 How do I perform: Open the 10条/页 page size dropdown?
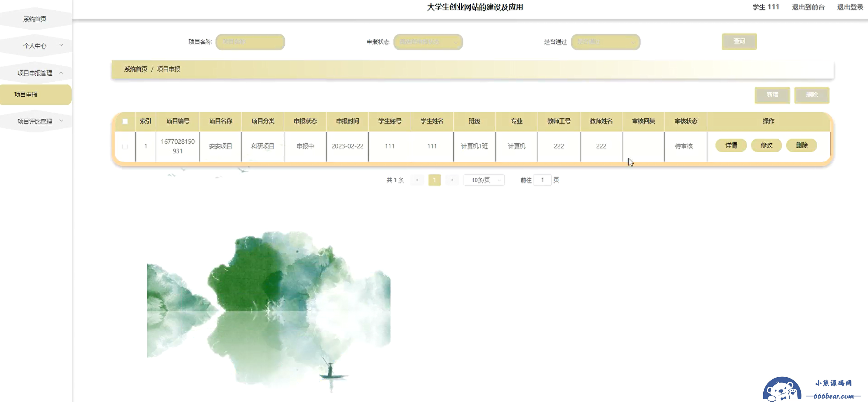click(x=484, y=180)
